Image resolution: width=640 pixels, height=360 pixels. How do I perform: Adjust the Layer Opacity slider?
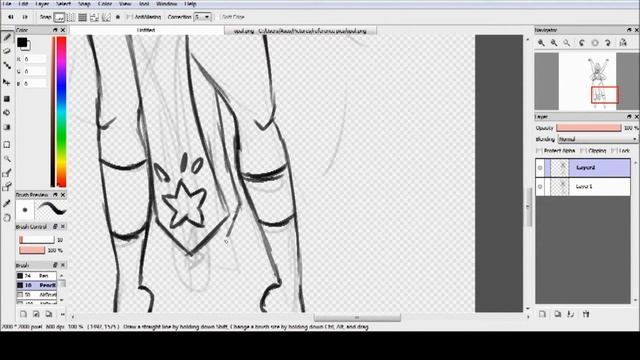(x=589, y=128)
